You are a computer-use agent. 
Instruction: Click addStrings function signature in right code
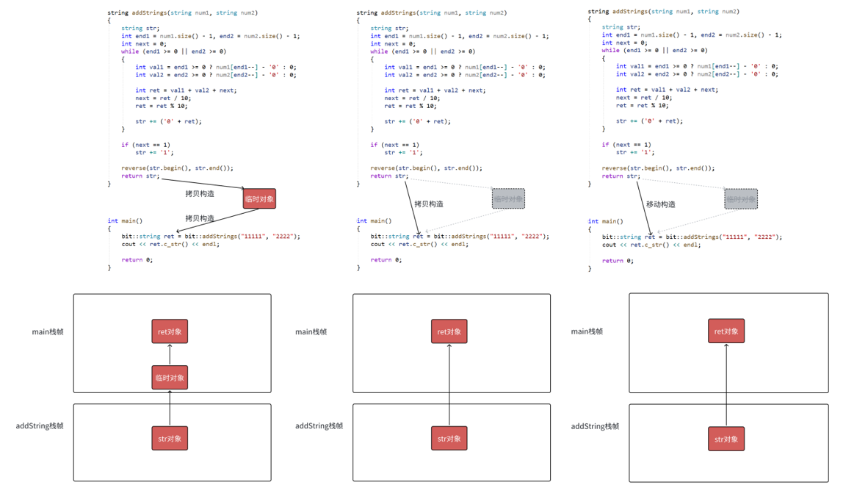[x=663, y=11]
